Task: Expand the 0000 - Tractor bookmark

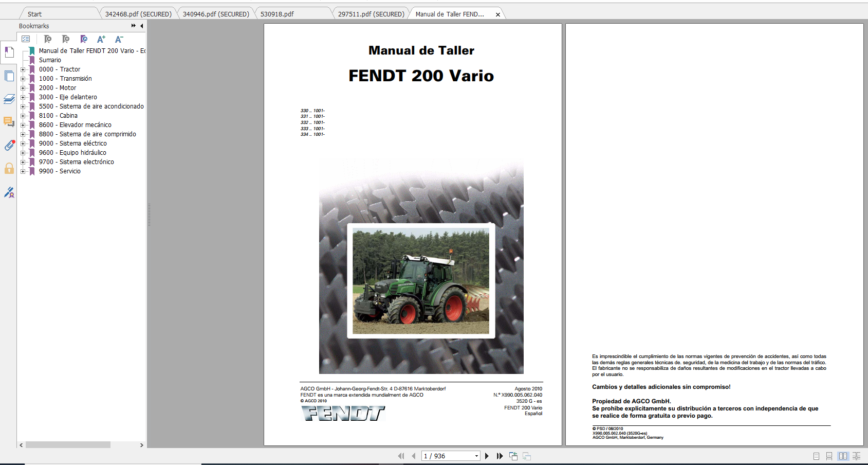Action: tap(23, 69)
